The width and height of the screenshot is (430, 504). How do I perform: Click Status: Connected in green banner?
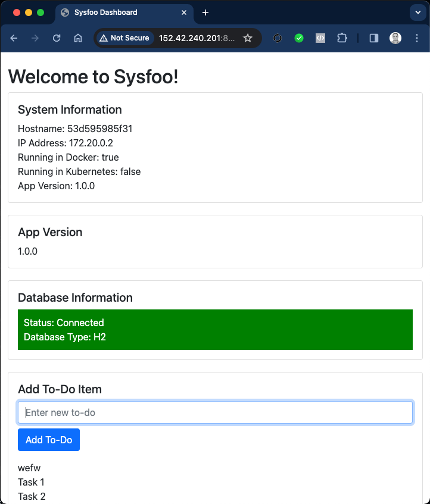(64, 323)
